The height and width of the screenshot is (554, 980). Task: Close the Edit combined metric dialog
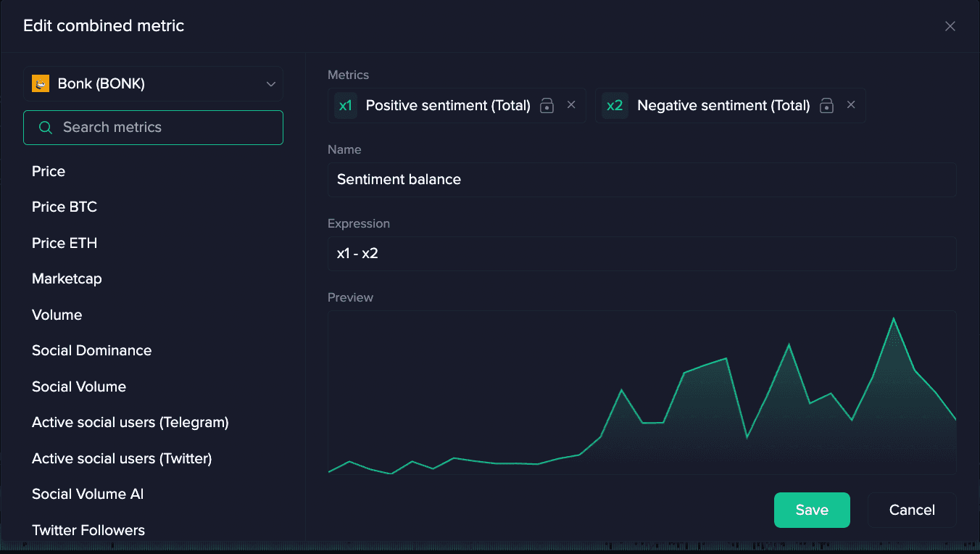coord(950,26)
